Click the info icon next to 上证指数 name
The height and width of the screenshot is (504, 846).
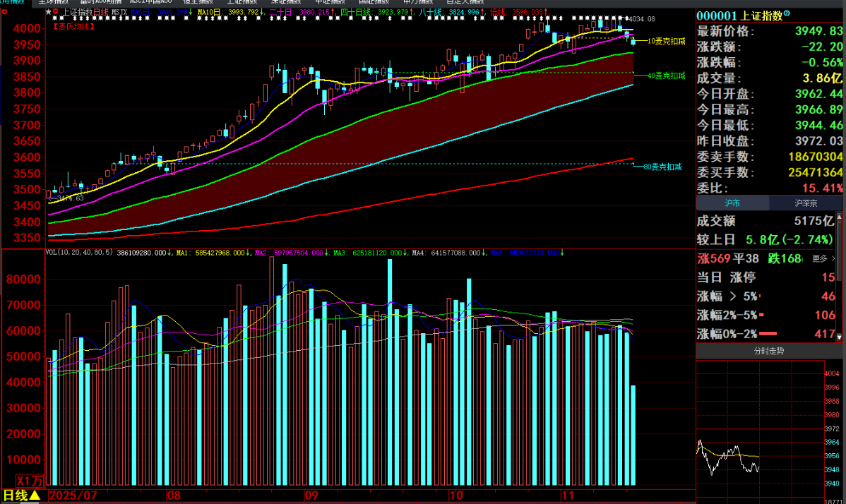click(x=787, y=14)
